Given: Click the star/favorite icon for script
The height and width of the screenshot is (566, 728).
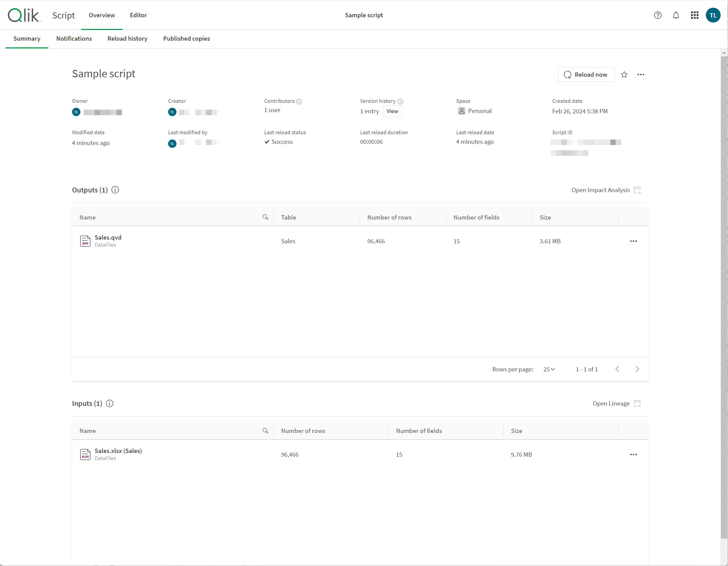Looking at the screenshot, I should click(625, 74).
